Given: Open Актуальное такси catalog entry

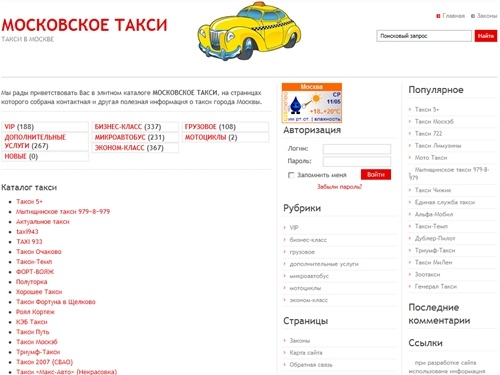Looking at the screenshot, I should 43,221.
